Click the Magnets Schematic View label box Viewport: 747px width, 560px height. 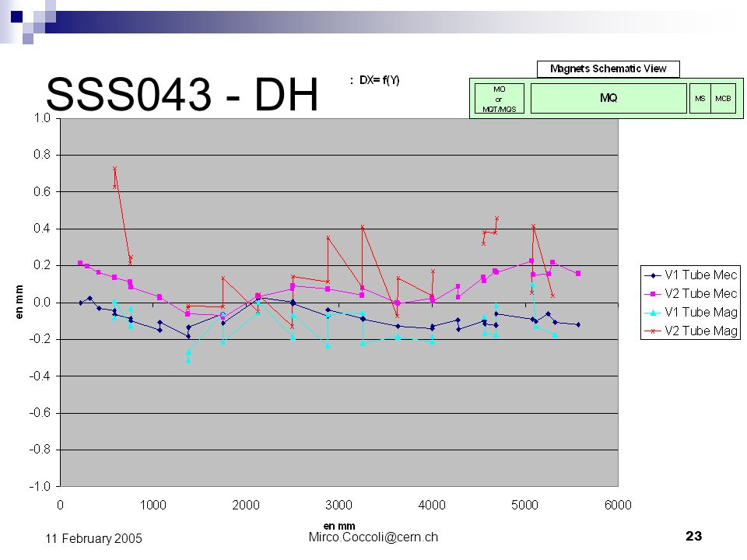tap(608, 68)
